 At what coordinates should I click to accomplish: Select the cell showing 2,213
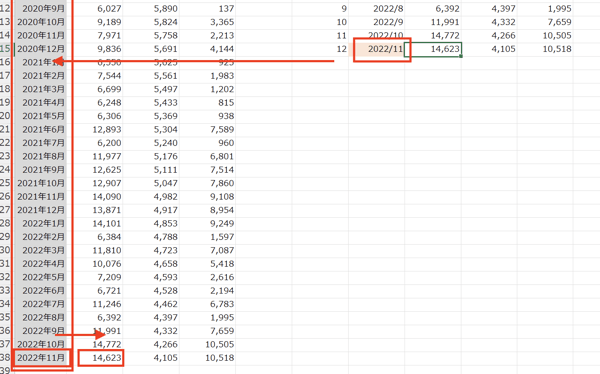click(x=207, y=35)
